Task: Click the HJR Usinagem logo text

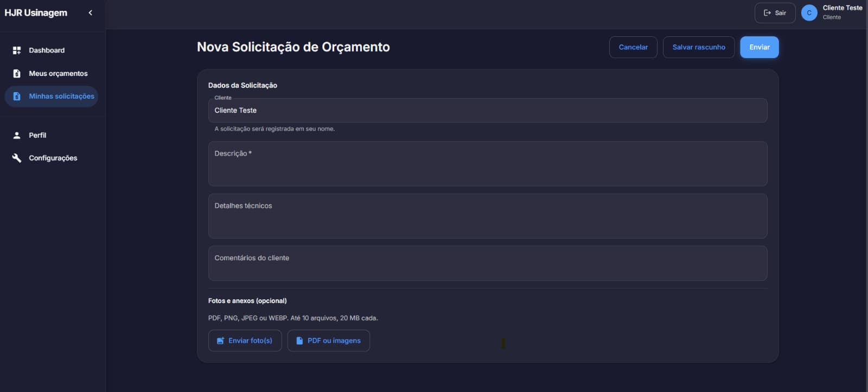Action: pyautogui.click(x=36, y=12)
